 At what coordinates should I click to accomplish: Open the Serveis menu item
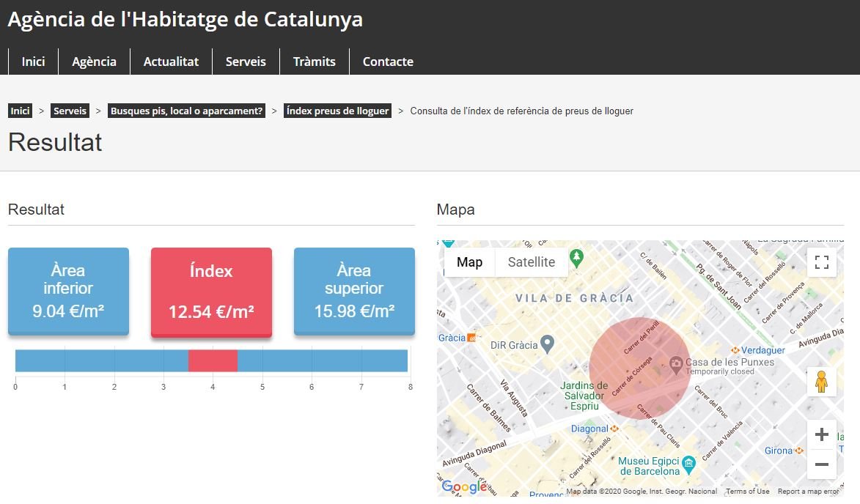[x=246, y=62]
